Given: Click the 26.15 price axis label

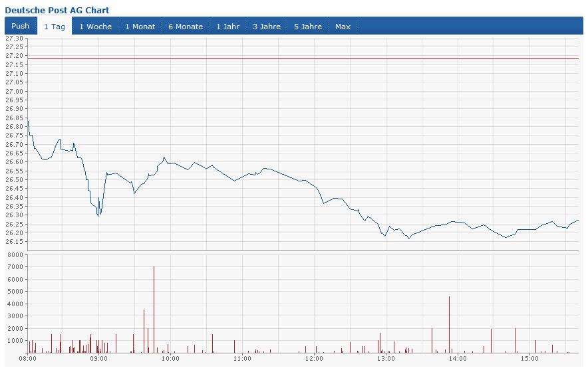Looking at the screenshot, I should click(14, 242).
